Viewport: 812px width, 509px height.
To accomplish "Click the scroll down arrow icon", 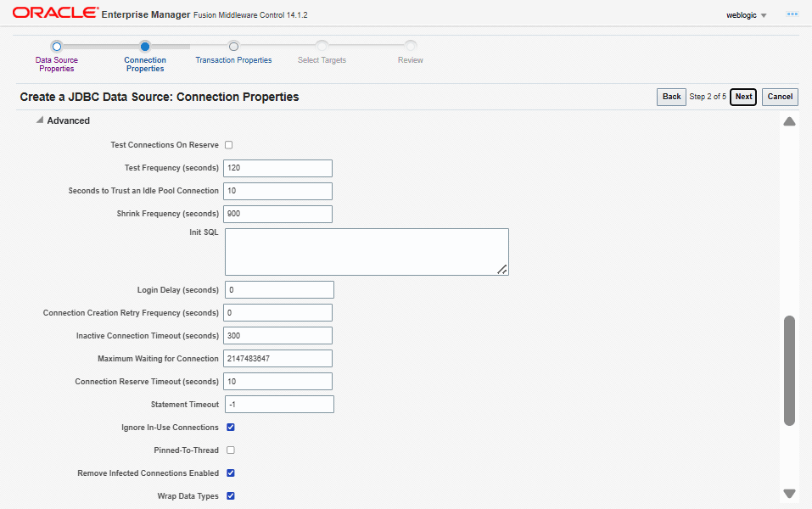I will click(x=789, y=493).
